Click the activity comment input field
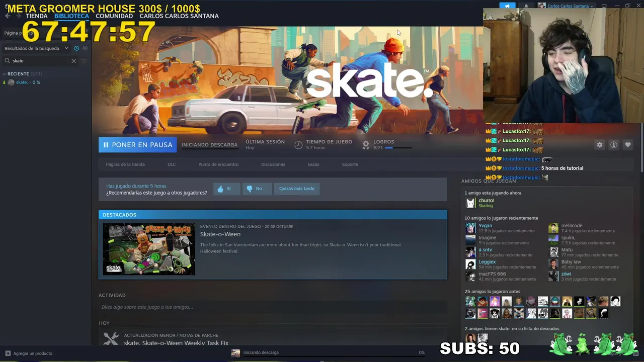Viewport: 644px width, 362px height. pos(272,307)
